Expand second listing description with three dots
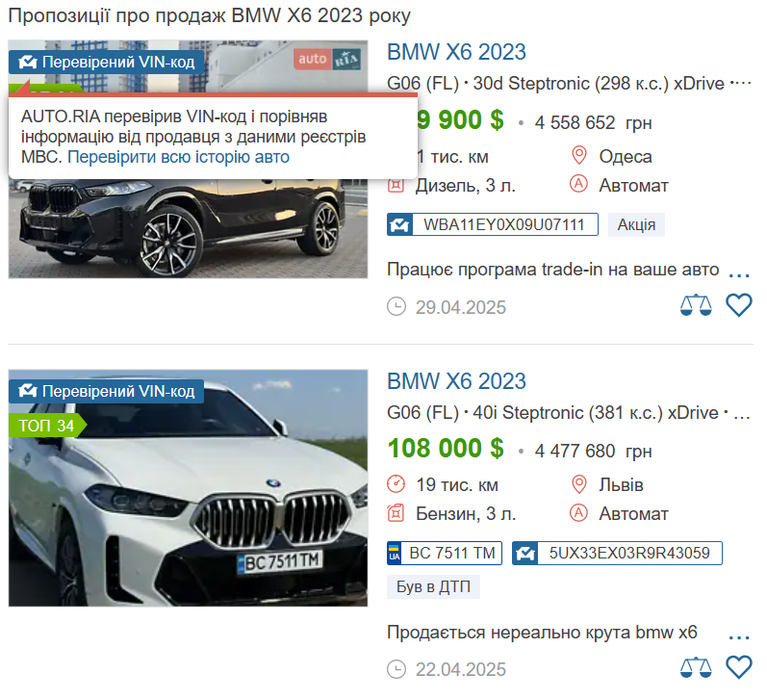Screen dimensions: 767x700 coord(739,635)
